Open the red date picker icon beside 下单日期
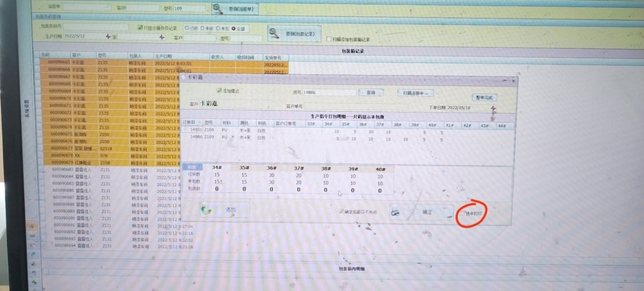The width and height of the screenshot is (644, 291). [493, 109]
